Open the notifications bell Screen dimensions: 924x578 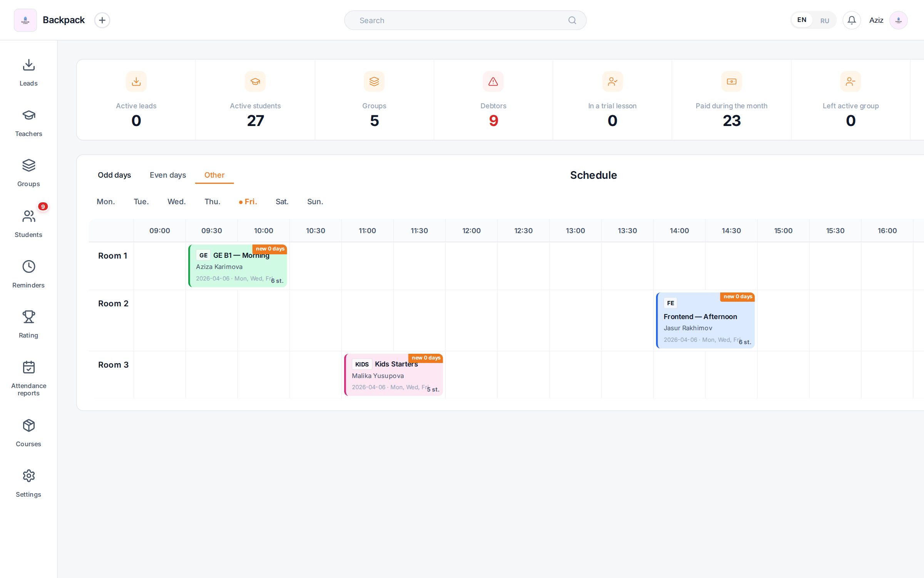(852, 20)
